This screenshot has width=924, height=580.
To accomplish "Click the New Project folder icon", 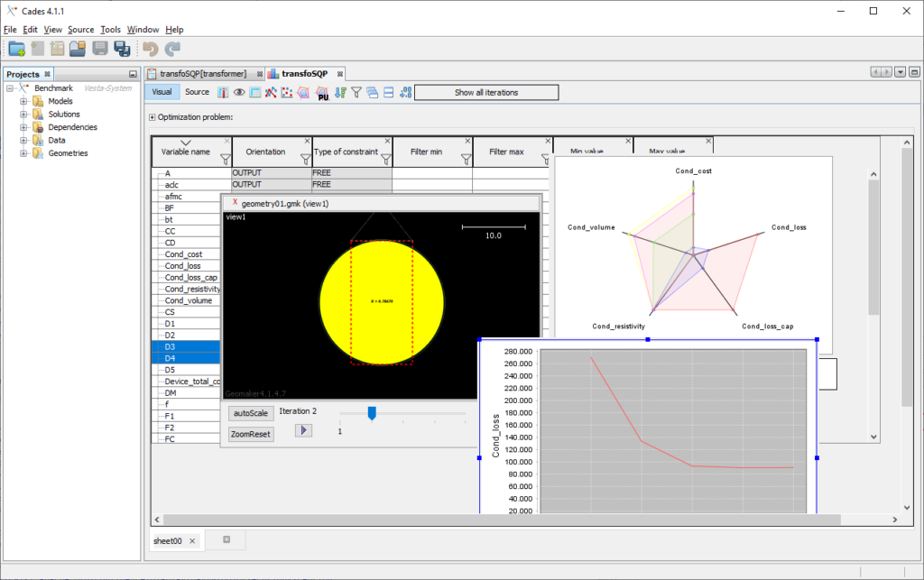I will (16, 49).
